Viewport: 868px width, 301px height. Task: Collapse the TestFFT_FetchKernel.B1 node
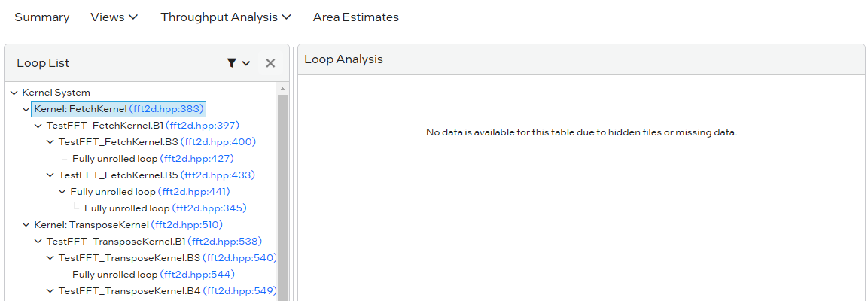(x=38, y=126)
